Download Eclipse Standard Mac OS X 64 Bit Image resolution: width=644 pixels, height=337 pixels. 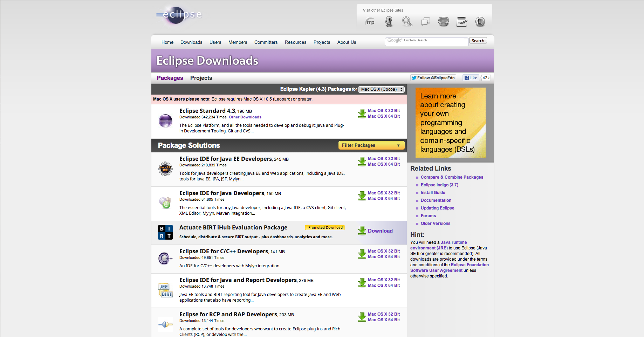tap(384, 116)
